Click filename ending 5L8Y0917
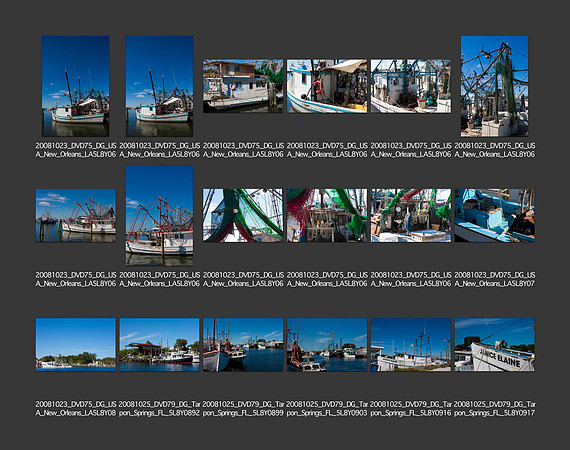This screenshot has width=570, height=450. point(494,409)
